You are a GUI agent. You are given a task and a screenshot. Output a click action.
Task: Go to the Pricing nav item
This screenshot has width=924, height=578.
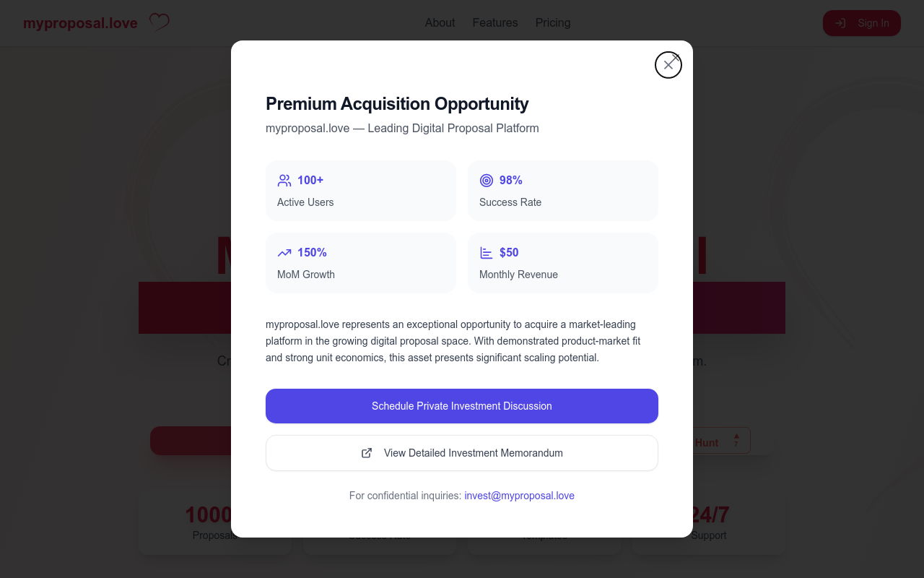coord(553,22)
